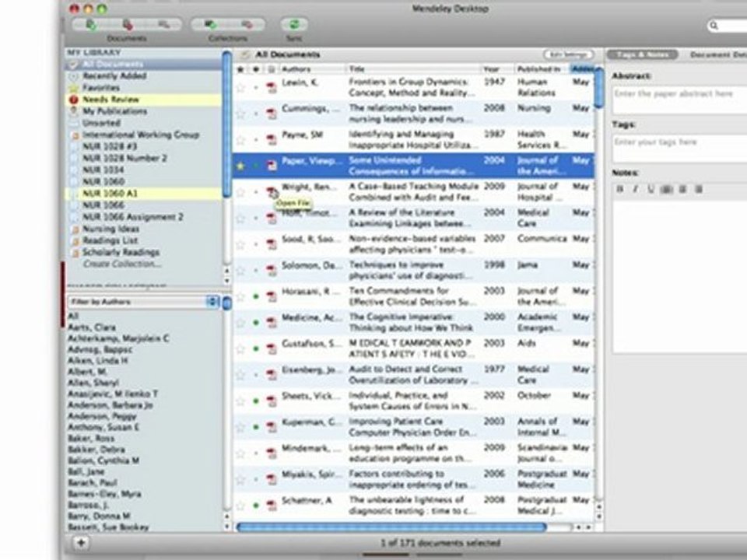Open the Filter by Authors dropdown

[143, 302]
